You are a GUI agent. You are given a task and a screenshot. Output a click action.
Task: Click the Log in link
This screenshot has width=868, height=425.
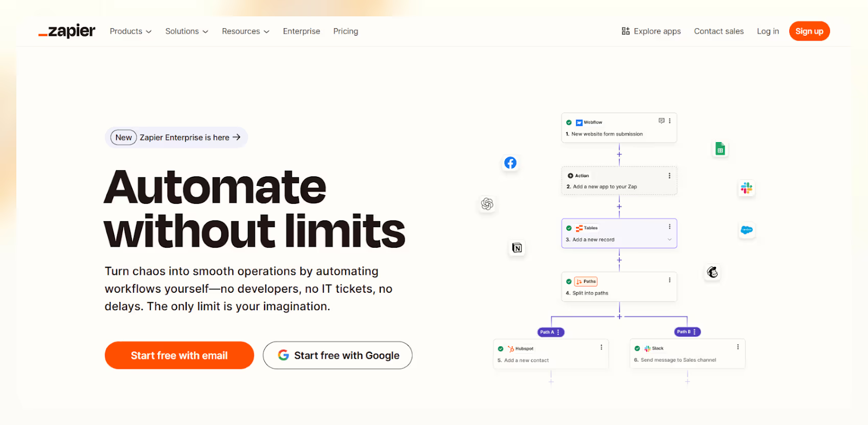[x=768, y=31]
